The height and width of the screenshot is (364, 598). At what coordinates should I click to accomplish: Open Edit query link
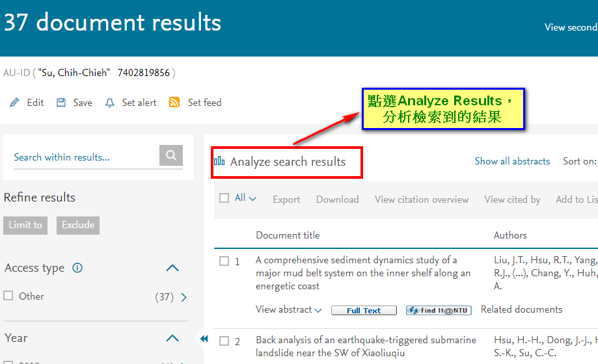(x=35, y=103)
